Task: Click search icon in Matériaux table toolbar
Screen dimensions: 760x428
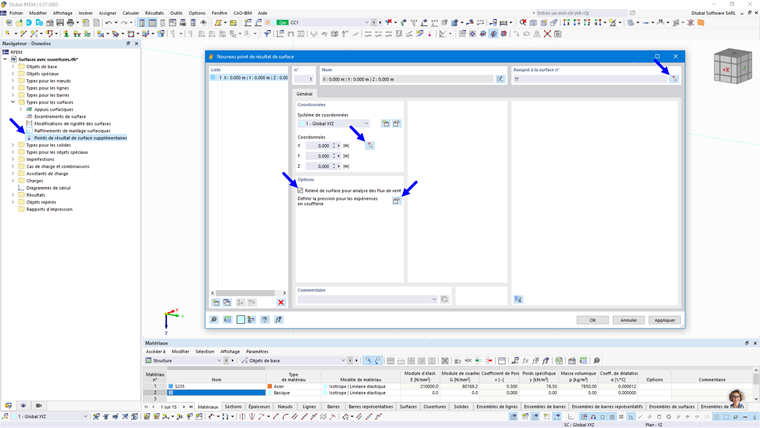Action: pyautogui.click(x=597, y=361)
